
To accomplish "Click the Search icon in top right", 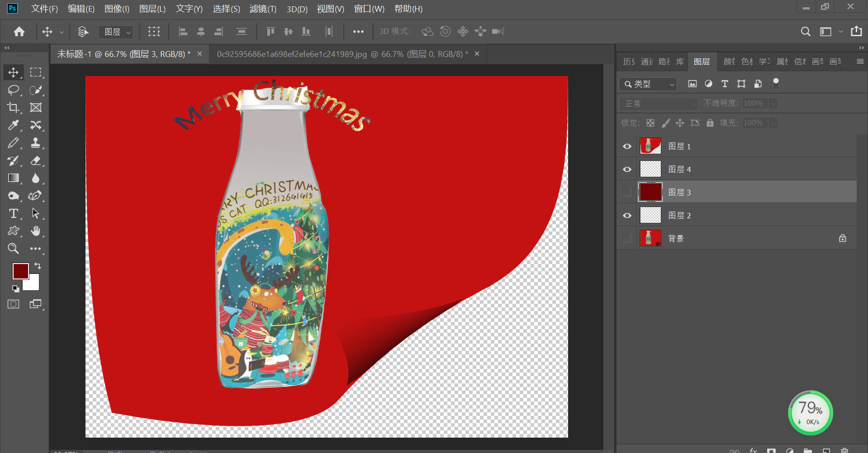I will pyautogui.click(x=805, y=31).
